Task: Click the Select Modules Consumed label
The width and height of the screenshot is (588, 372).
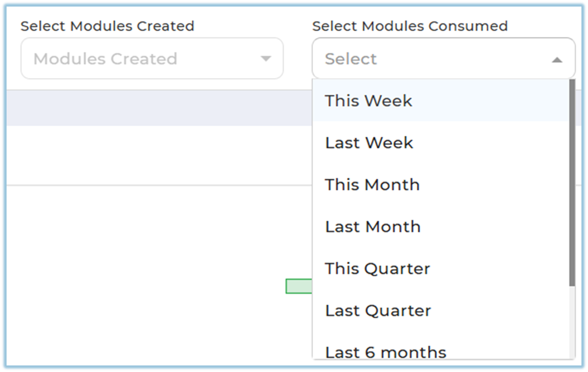Action: pos(410,26)
